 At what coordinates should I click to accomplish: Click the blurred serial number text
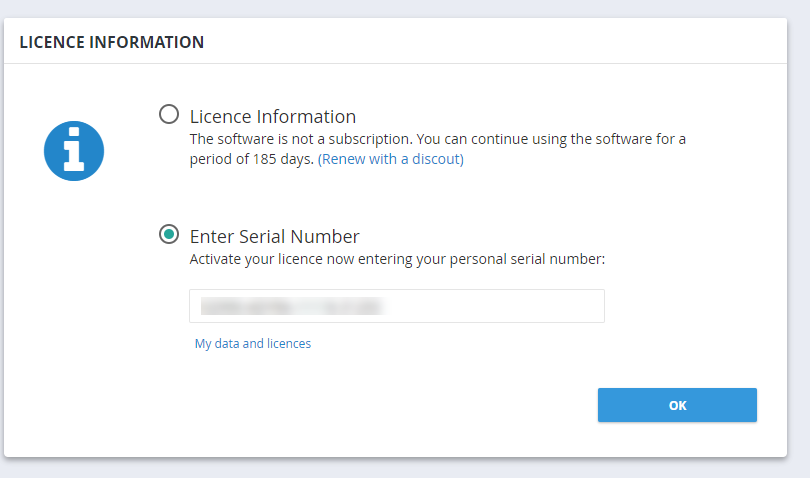click(x=292, y=306)
